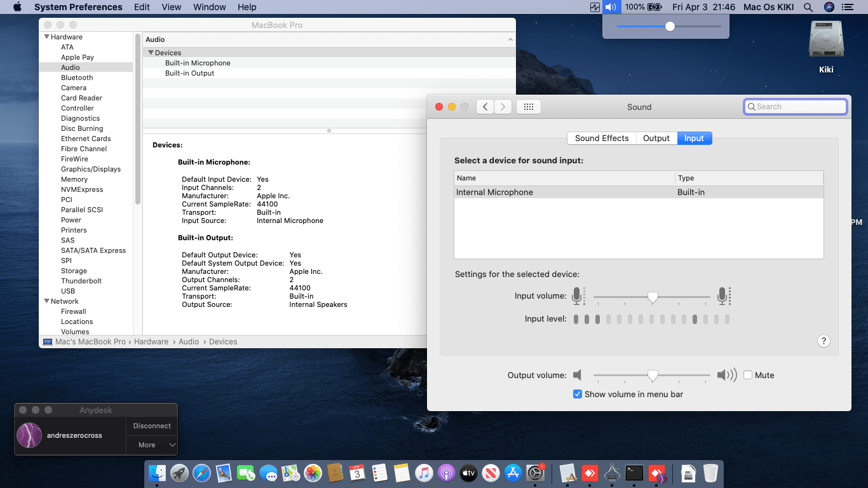
Task: Click the volume speaker icon in menu bar
Action: click(610, 7)
